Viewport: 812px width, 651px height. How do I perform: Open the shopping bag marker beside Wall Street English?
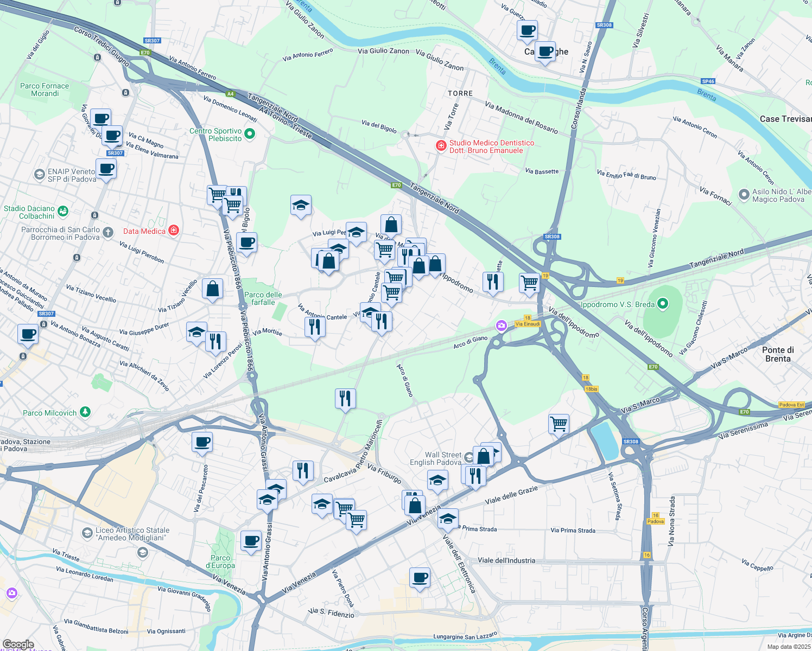click(483, 456)
